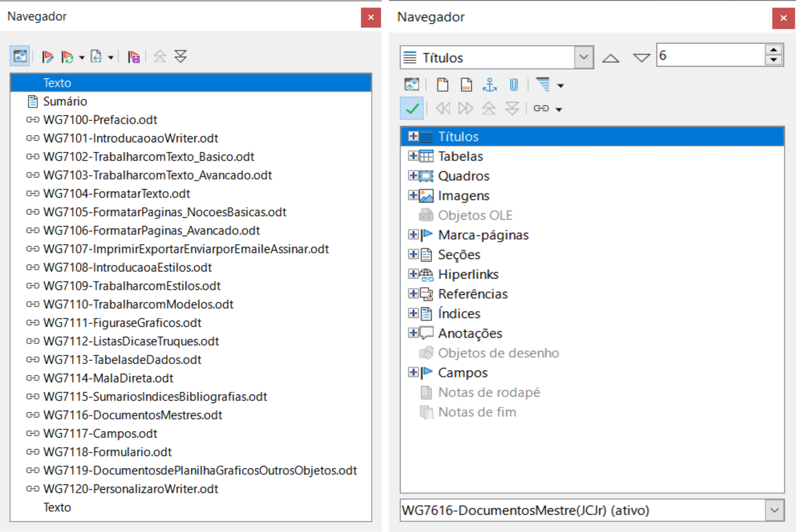This screenshot has width=796, height=532.
Task: Expand the Hiperlinks tree node
Action: (413, 274)
